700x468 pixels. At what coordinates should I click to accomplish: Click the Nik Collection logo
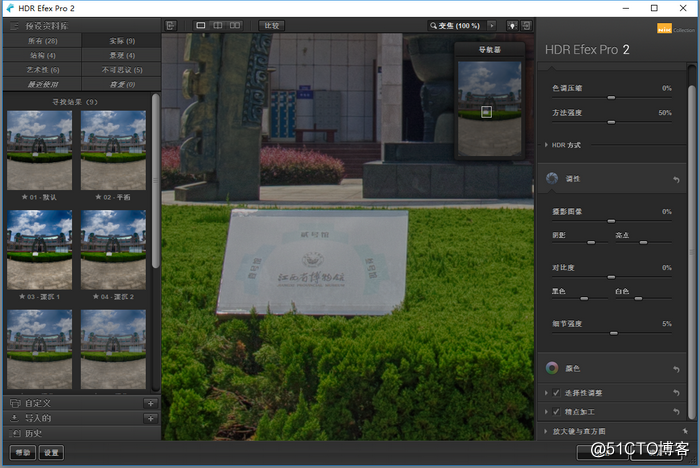[675, 29]
